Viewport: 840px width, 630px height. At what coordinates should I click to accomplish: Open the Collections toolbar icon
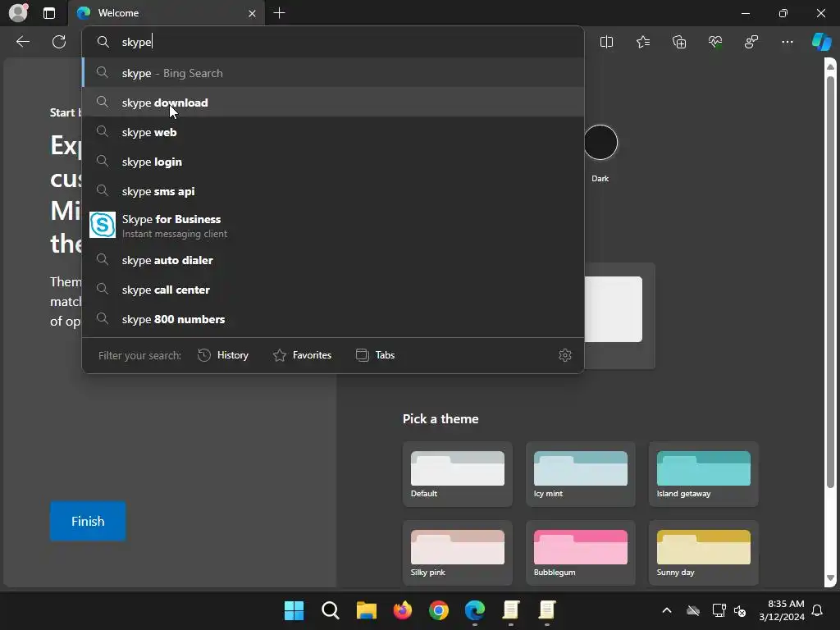(x=679, y=42)
